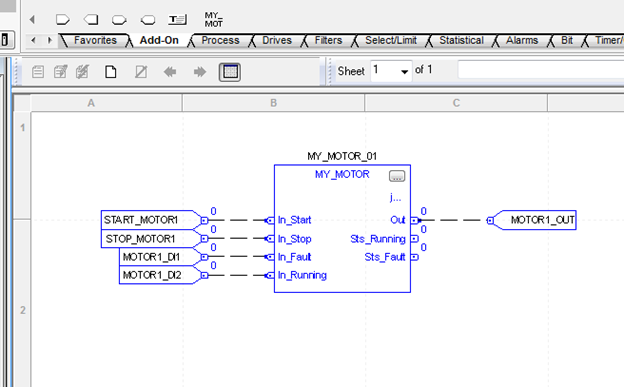Open the Process instruction tab

click(220, 41)
